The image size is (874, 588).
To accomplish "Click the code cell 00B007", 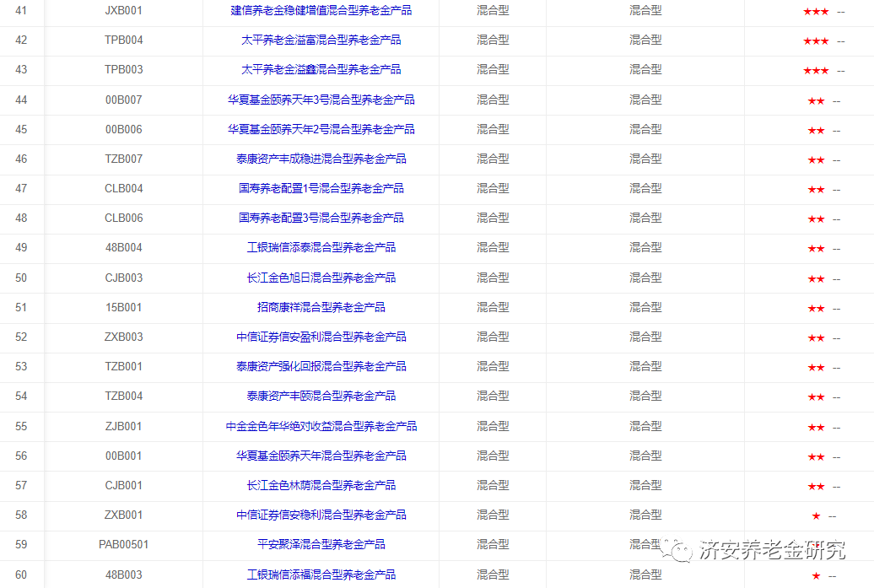I will tap(124, 100).
